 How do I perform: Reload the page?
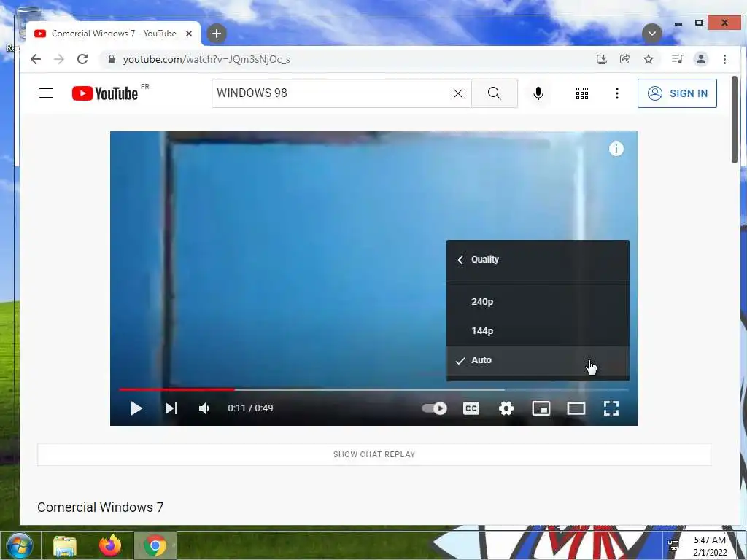pyautogui.click(x=82, y=59)
